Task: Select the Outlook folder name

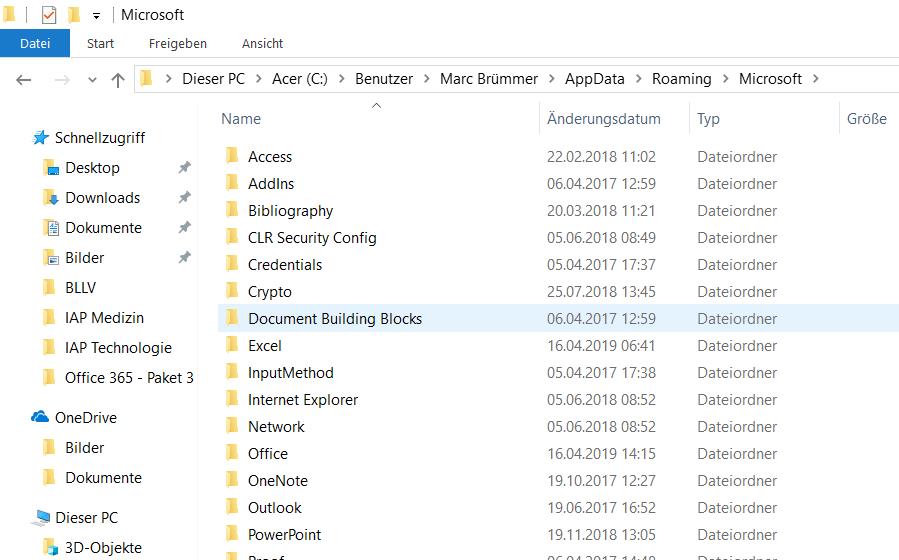Action: click(x=275, y=508)
